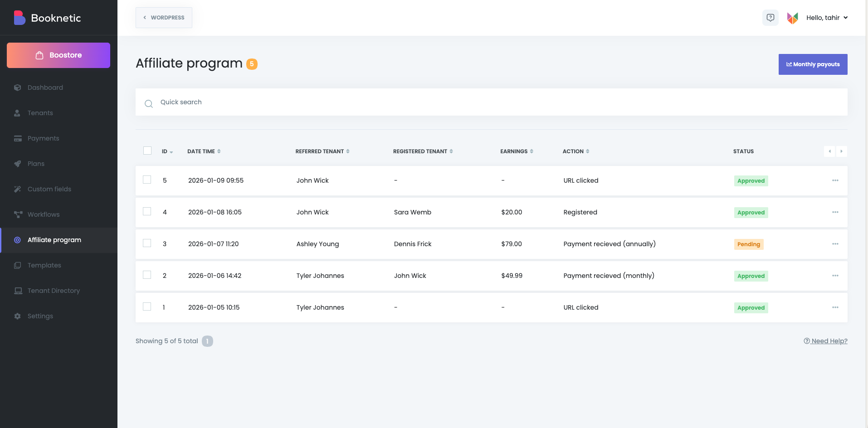Image resolution: width=868 pixels, height=428 pixels.
Task: Click the help chat icon in header
Action: 770,18
